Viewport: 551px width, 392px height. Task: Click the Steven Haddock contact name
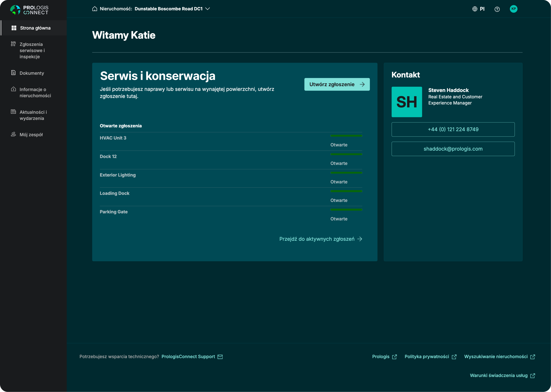coord(448,90)
